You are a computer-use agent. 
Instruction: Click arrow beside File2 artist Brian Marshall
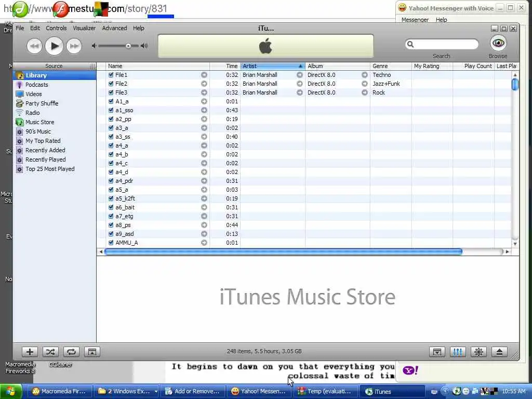pyautogui.click(x=300, y=84)
